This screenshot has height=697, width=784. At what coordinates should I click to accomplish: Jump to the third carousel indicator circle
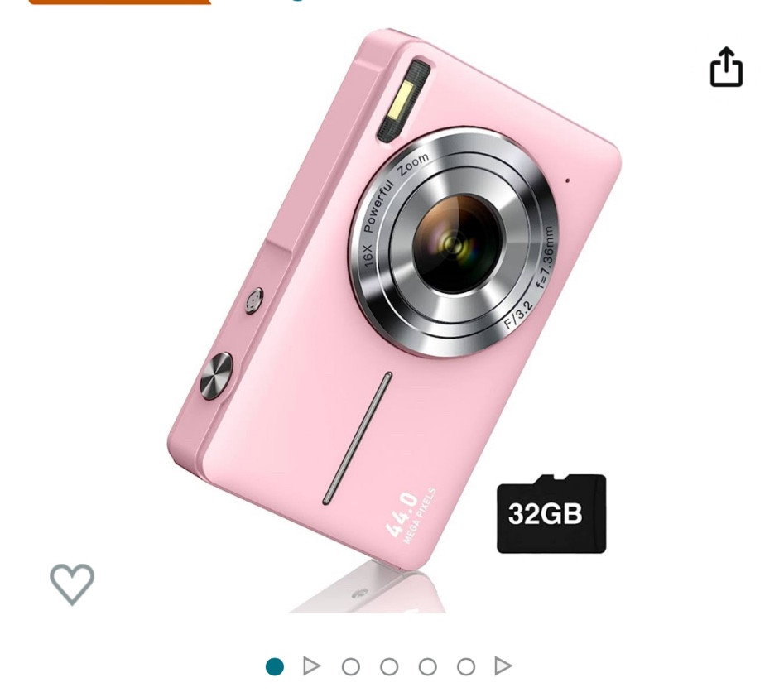click(x=350, y=666)
